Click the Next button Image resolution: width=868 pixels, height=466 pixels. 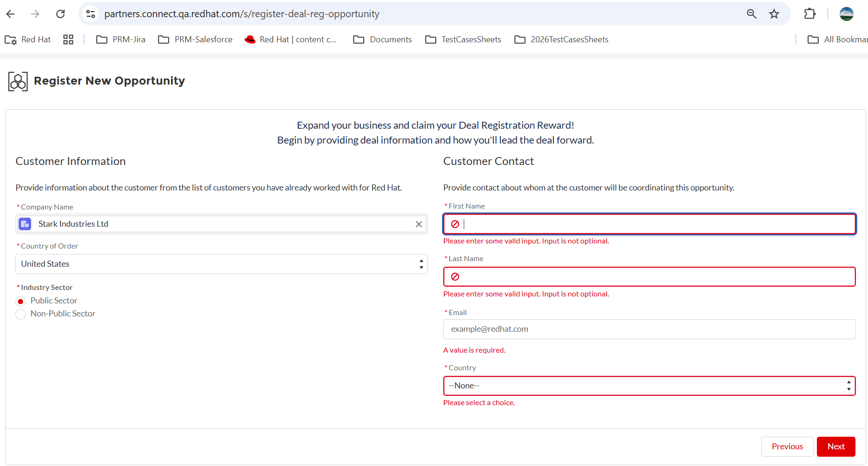(836, 446)
